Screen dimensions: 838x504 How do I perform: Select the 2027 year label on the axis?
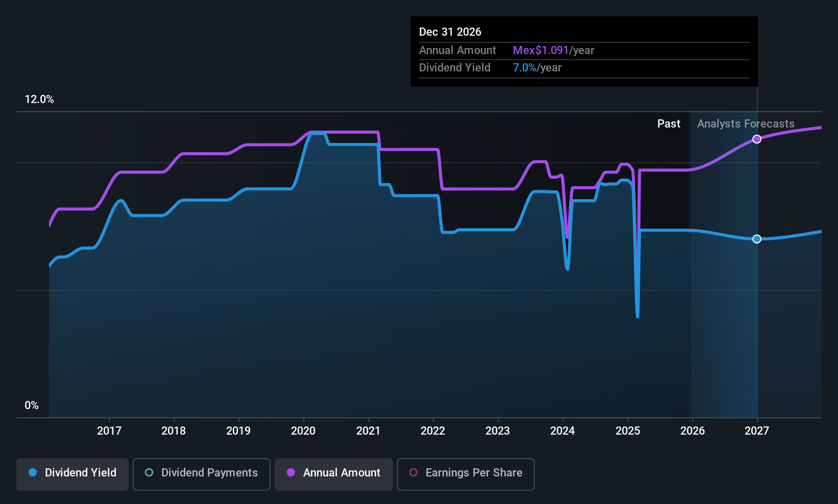[757, 431]
